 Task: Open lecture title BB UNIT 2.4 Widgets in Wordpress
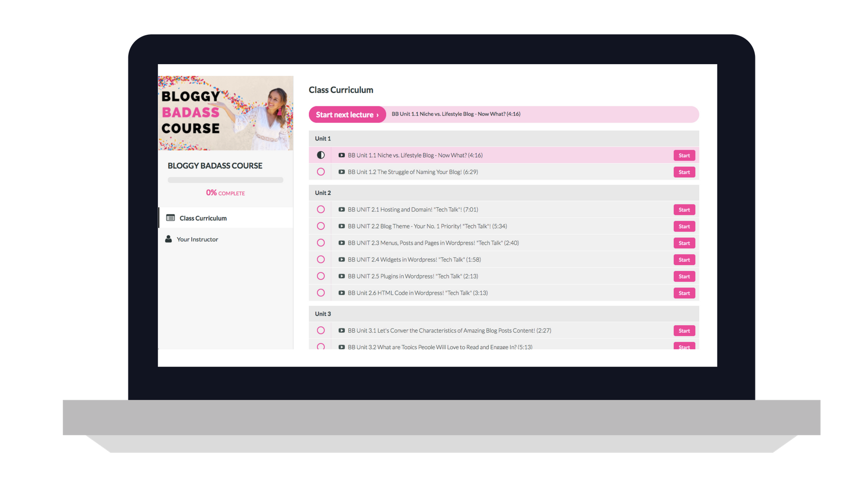point(414,259)
